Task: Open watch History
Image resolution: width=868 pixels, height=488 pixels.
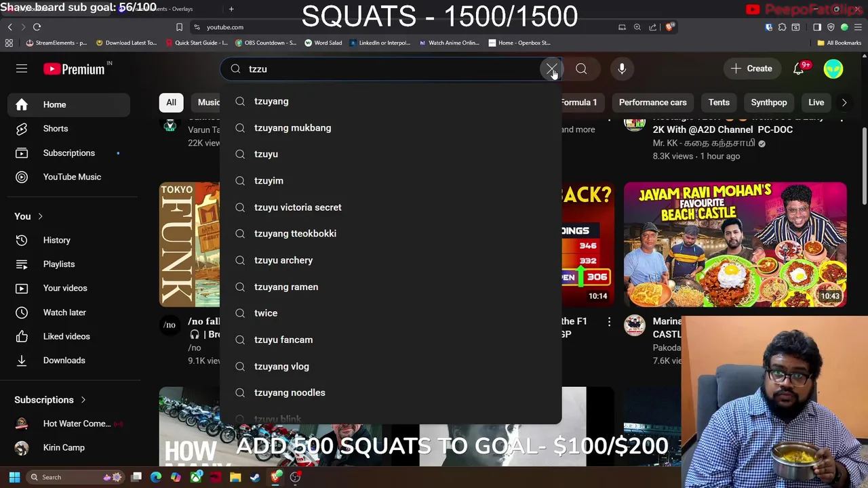Action: pos(68,240)
